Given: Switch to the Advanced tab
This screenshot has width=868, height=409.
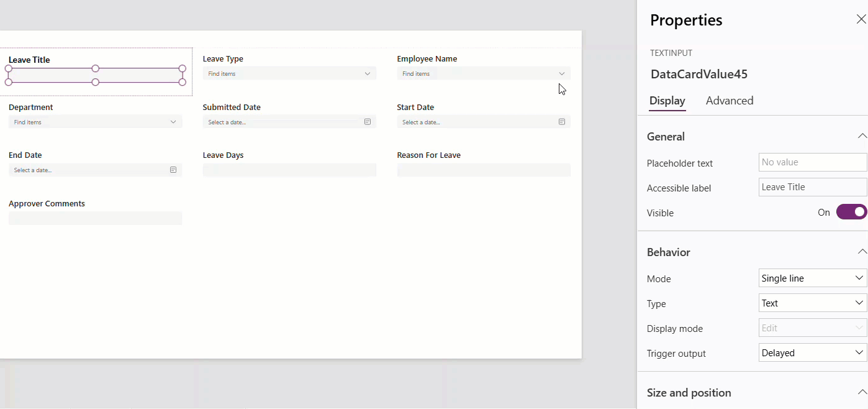Looking at the screenshot, I should 730,101.
